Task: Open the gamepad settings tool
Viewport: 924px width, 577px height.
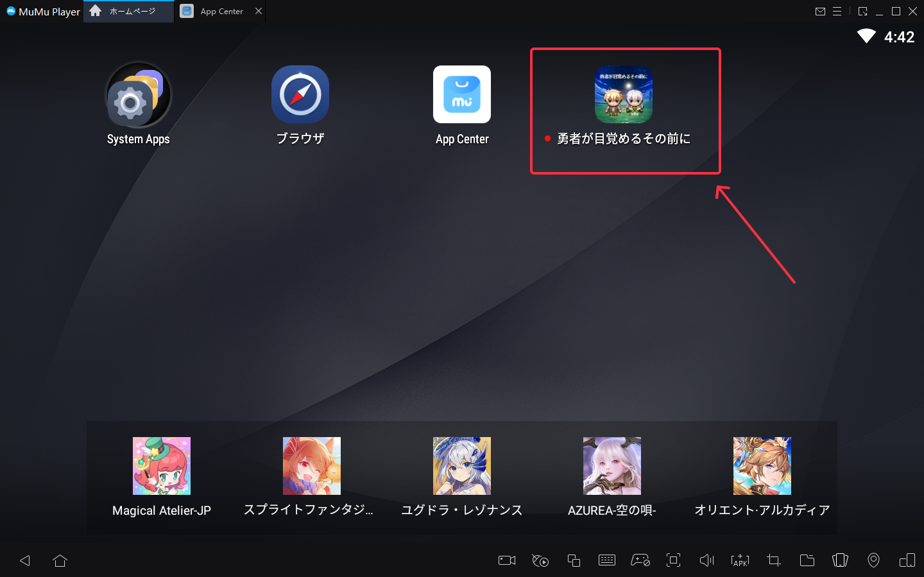Action: pos(640,560)
